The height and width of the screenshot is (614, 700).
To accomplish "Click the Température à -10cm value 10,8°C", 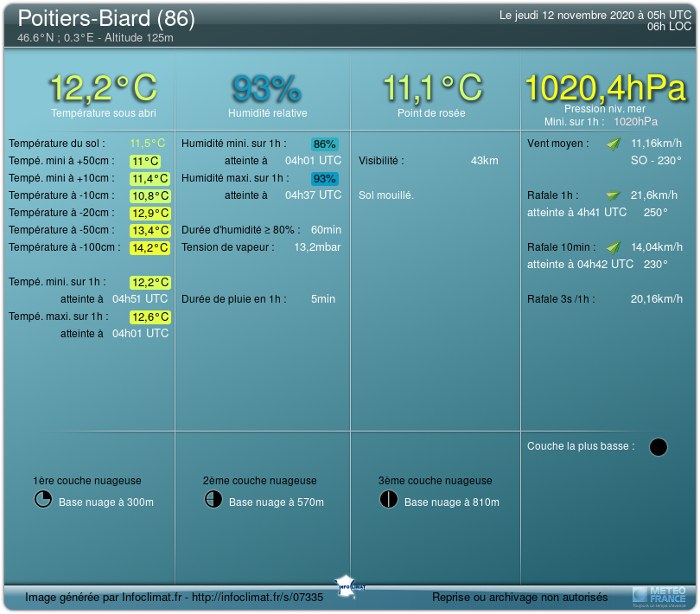I will [x=150, y=195].
